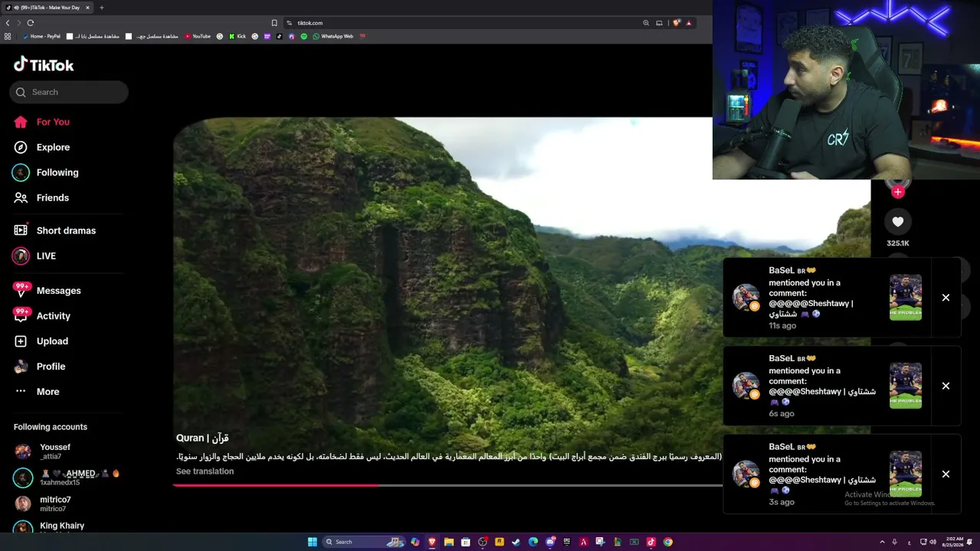The height and width of the screenshot is (551, 980).
Task: Open Discord from the taskbar
Action: point(550,542)
